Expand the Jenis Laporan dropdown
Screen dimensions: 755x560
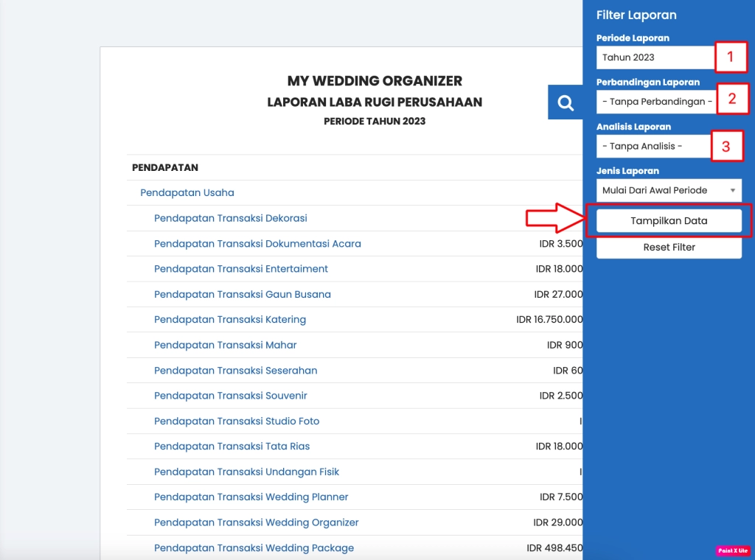668,190
